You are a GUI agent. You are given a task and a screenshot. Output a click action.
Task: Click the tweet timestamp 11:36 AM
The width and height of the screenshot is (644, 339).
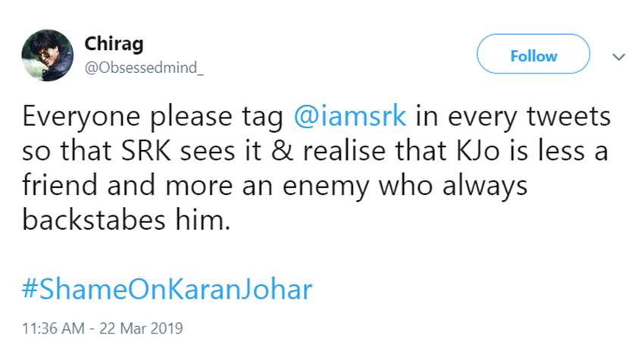(48, 329)
